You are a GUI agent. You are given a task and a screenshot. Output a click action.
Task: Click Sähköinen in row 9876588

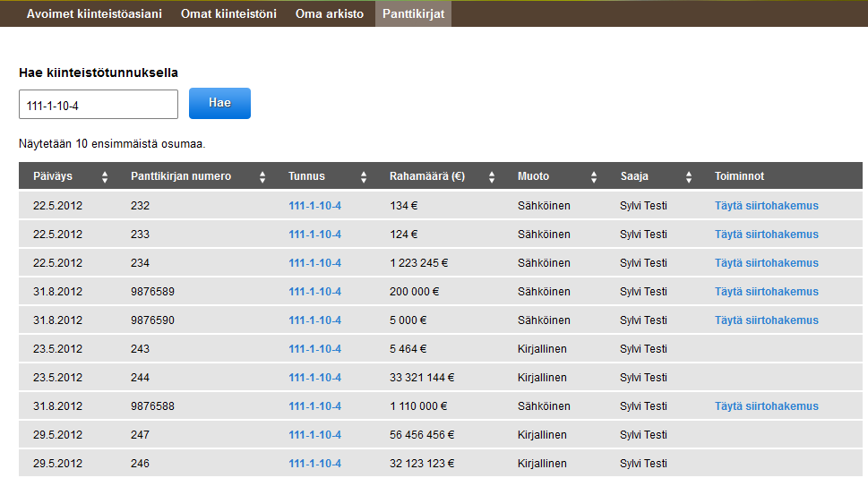point(544,406)
